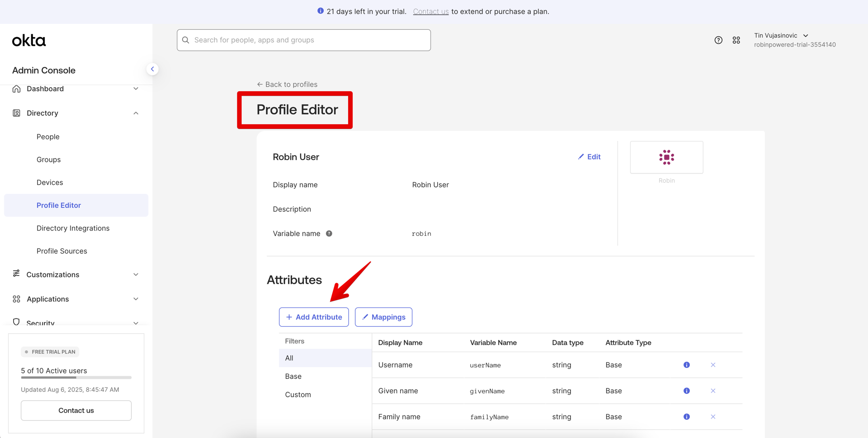
Task: Open Directory Integrations
Action: point(73,228)
